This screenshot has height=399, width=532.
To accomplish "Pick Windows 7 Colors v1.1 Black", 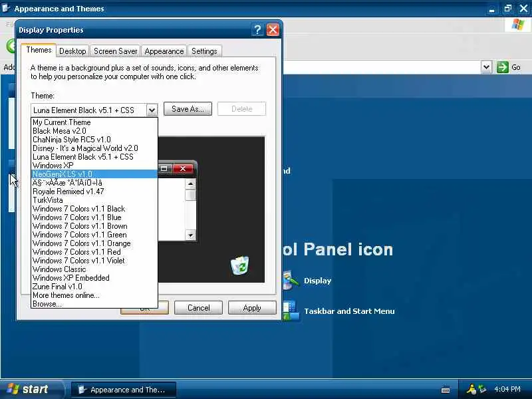I will coord(94,209).
